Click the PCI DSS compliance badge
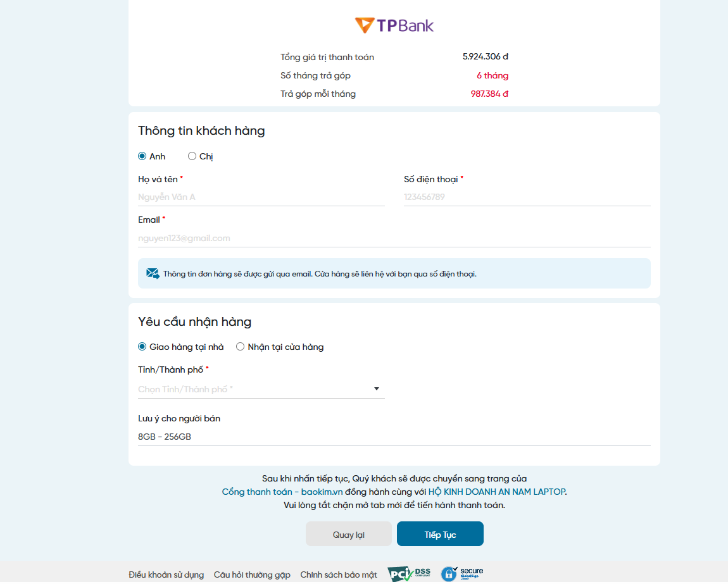 pos(409,575)
